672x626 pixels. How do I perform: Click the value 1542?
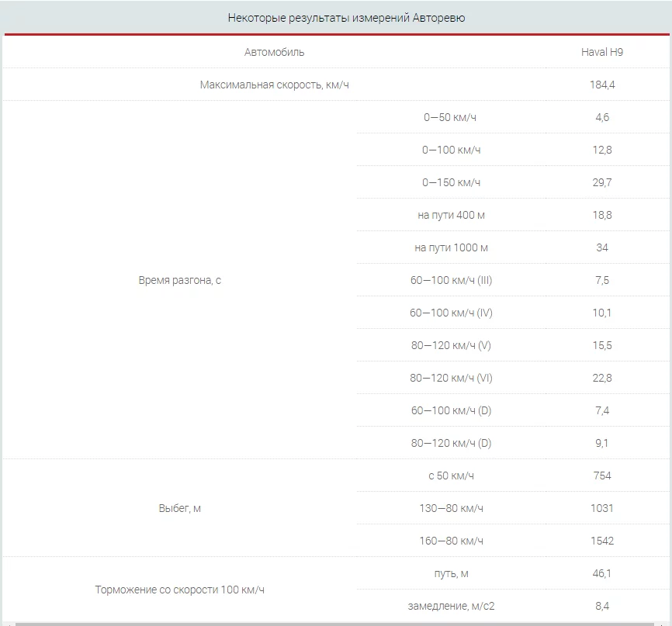click(x=602, y=541)
